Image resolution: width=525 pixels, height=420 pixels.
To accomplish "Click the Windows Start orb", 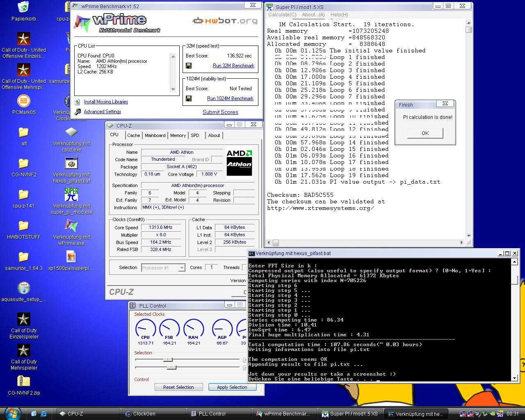I will pyautogui.click(x=12, y=413).
